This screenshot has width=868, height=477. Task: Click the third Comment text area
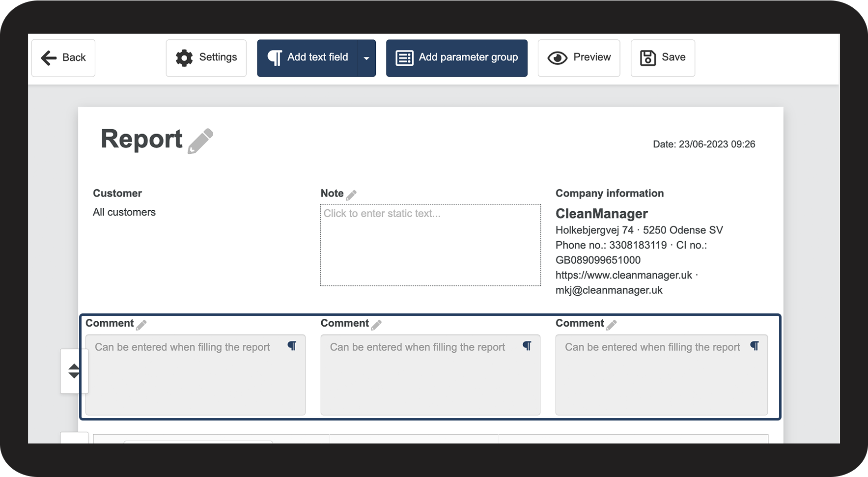click(662, 375)
